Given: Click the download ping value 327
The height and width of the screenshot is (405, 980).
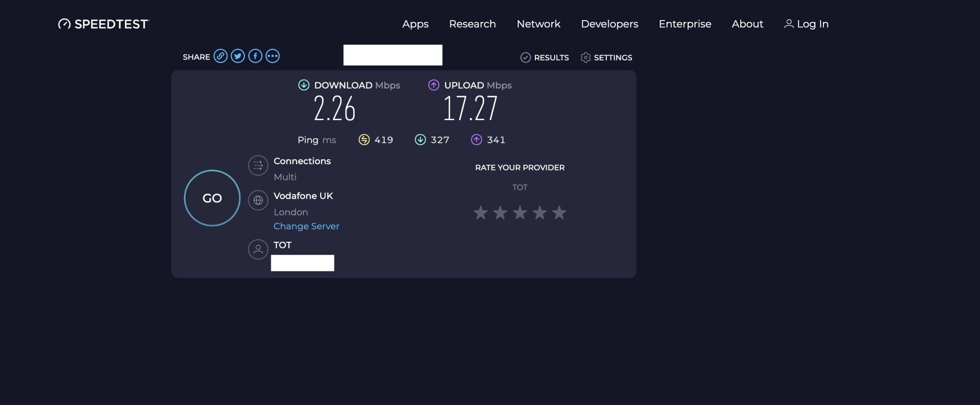Looking at the screenshot, I should point(440,140).
